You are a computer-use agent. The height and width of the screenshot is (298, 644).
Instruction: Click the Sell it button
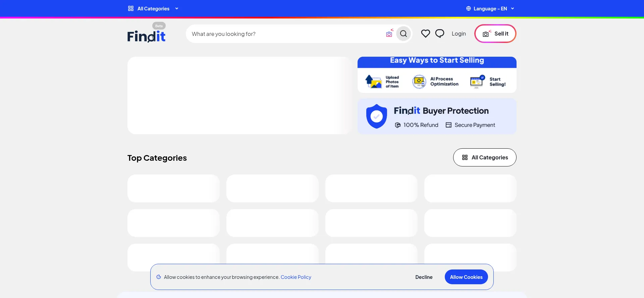(x=495, y=34)
